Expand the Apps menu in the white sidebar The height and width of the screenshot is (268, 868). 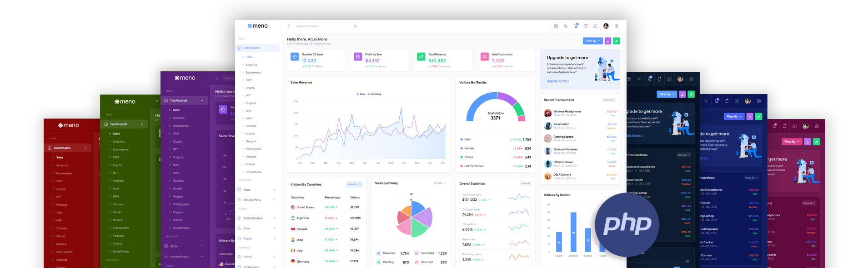tap(274, 190)
